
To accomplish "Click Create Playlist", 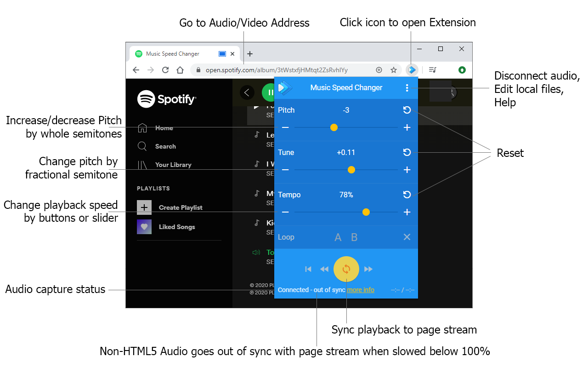I will pyautogui.click(x=170, y=207).
